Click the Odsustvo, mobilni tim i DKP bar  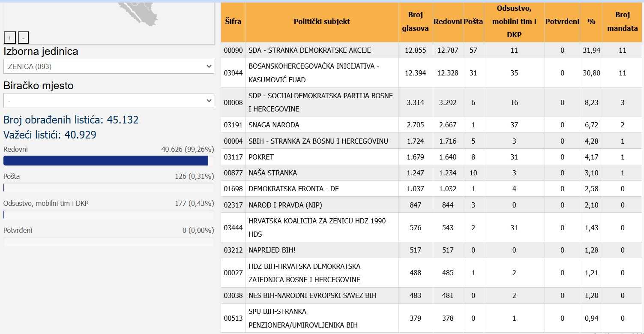click(x=109, y=215)
